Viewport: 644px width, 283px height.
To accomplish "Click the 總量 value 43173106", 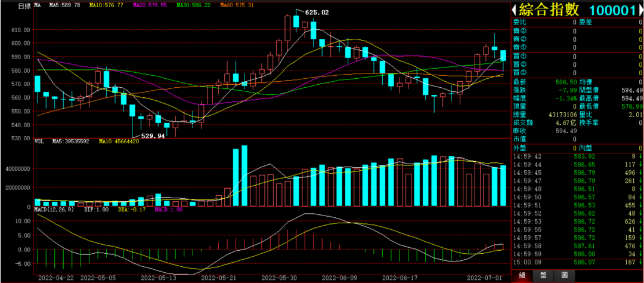I will [563, 114].
